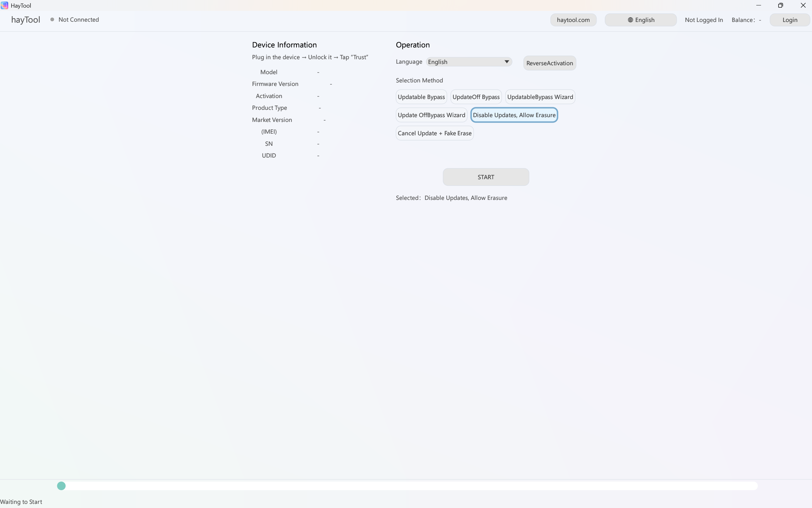Choose Cancel Update + Fake Erase option

point(435,133)
